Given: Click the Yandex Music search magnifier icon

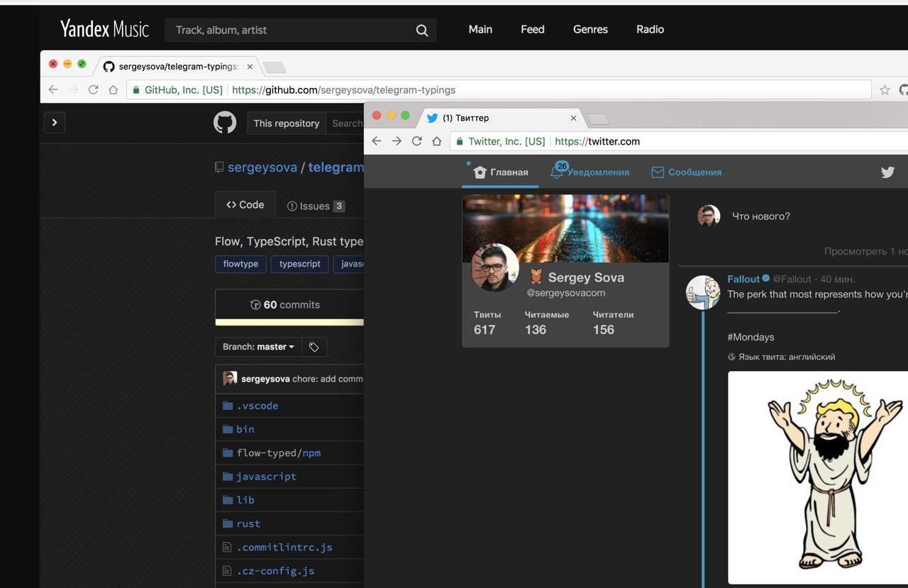Looking at the screenshot, I should (x=422, y=30).
